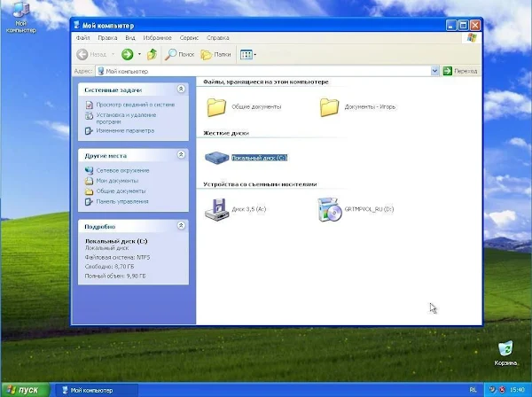Open Forward button history dropdown arrow
The height and width of the screenshot is (397, 532).
[x=139, y=54]
